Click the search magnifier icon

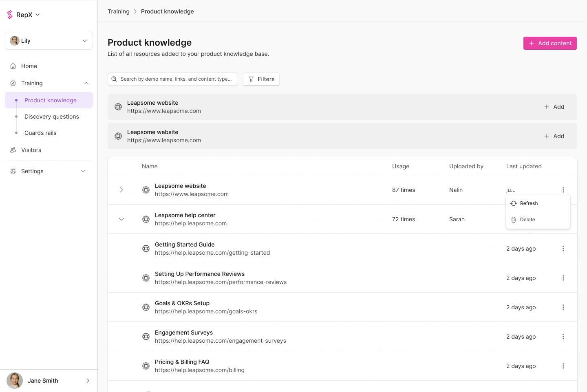pyautogui.click(x=114, y=79)
